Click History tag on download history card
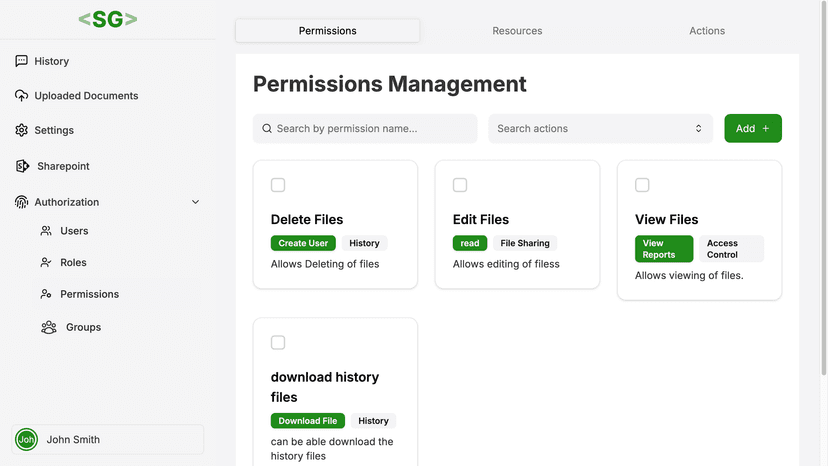The image size is (828, 466). click(x=373, y=421)
